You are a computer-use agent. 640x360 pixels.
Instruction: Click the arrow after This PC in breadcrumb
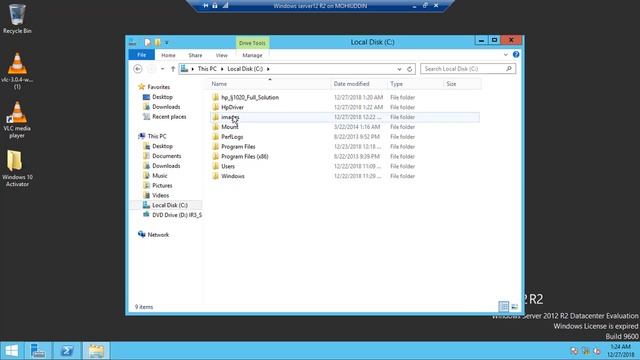point(222,69)
